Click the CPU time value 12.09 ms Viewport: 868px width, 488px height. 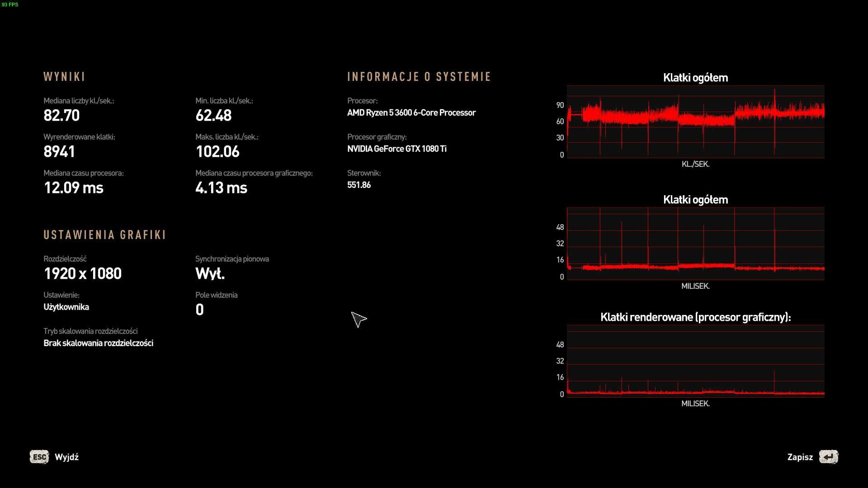[x=73, y=188]
